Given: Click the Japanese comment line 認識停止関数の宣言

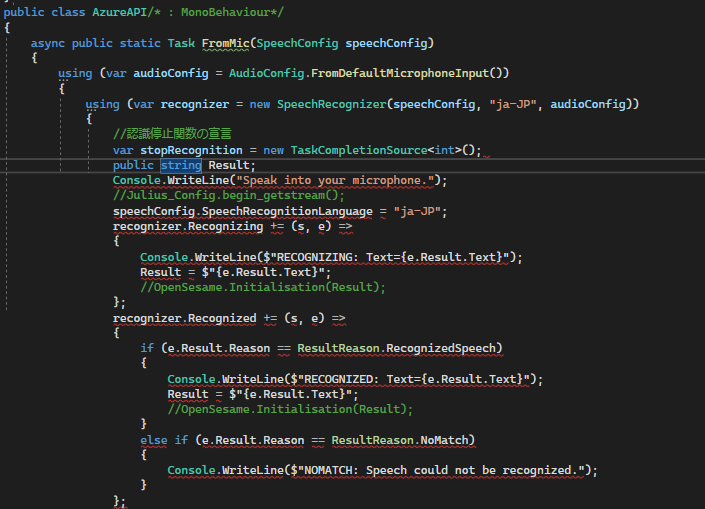Looking at the screenshot, I should (172, 134).
